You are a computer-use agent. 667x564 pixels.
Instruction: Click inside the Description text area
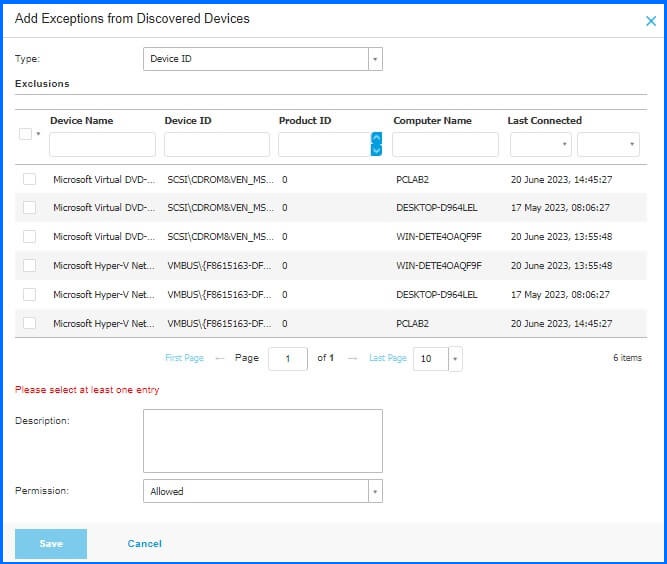click(x=263, y=441)
